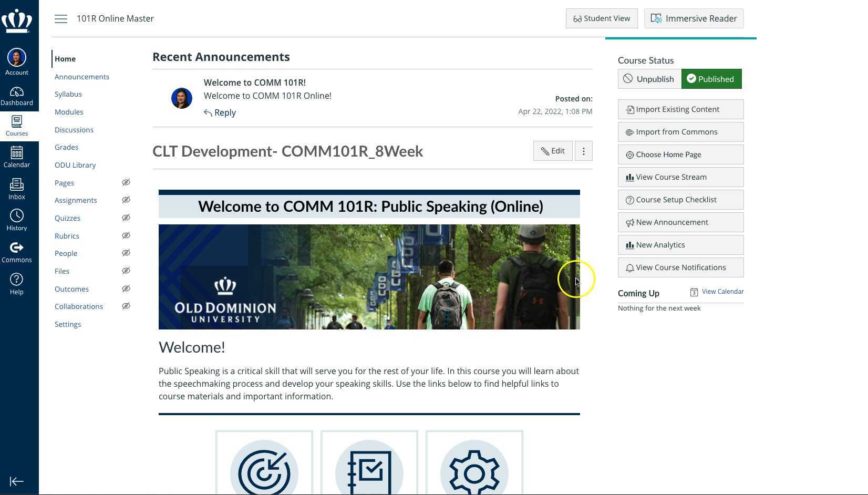Click Import Existing Content
868x495 pixels.
tap(681, 109)
